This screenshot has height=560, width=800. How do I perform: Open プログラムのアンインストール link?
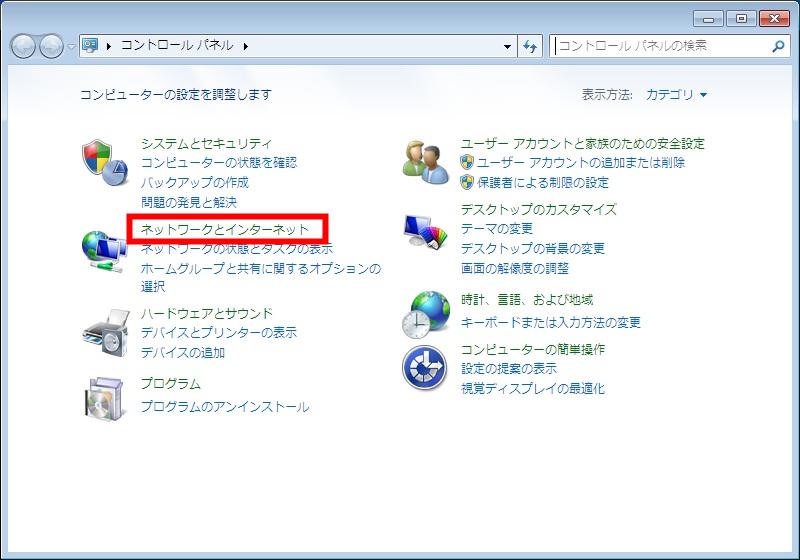tap(225, 406)
